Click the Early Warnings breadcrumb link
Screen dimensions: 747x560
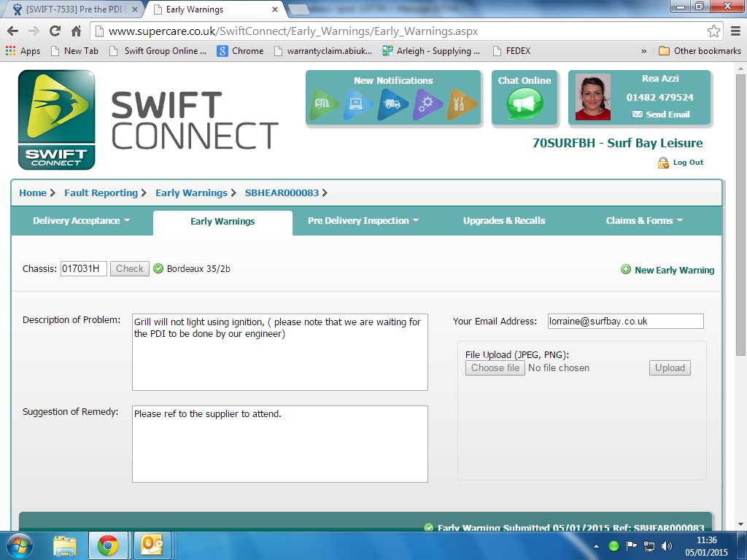pyautogui.click(x=191, y=192)
